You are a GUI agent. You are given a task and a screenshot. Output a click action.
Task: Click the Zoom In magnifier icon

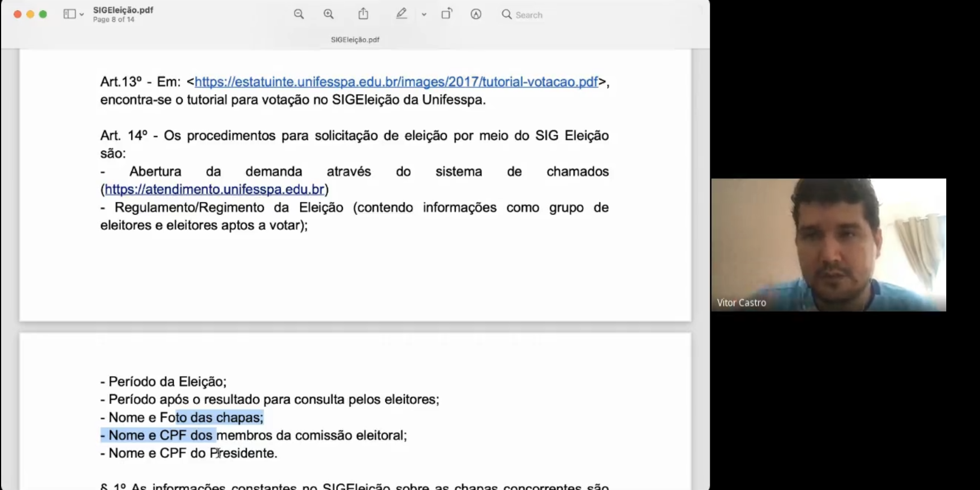pos(329,15)
